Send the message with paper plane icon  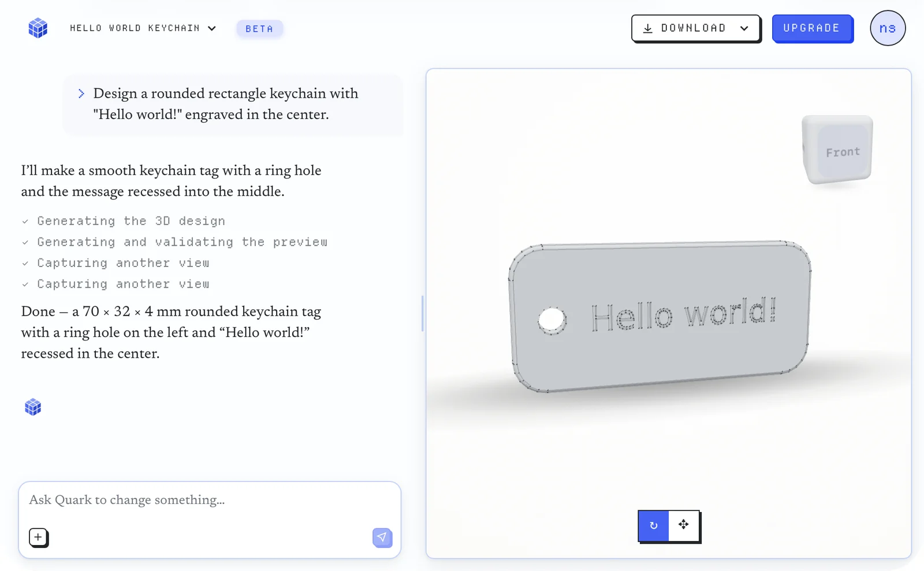(x=382, y=537)
